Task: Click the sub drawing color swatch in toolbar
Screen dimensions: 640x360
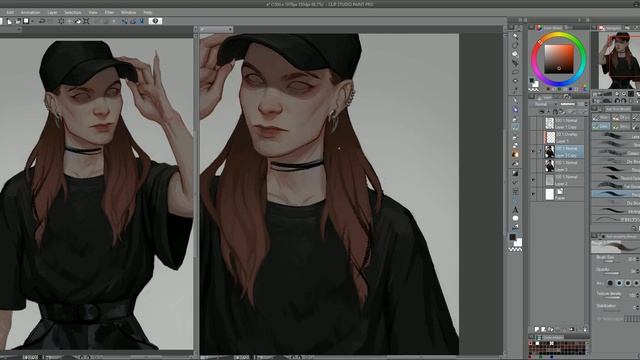Action: 518,242
